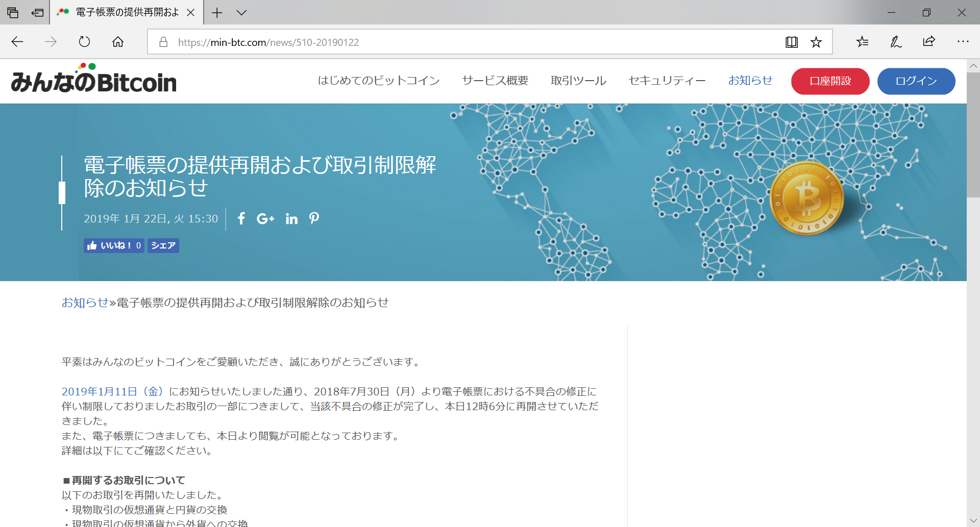980x527 pixels.
Task: Share article on Google Plus
Action: click(x=265, y=219)
